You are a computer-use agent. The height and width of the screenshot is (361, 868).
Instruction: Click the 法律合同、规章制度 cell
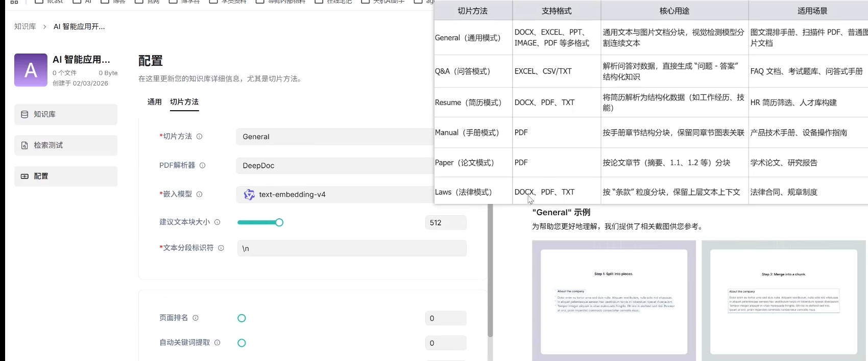808,192
